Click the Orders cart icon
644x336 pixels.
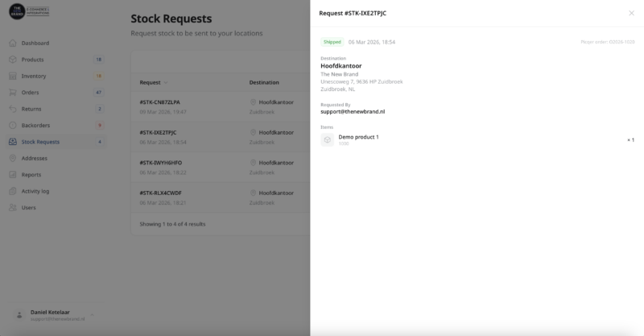coord(13,92)
